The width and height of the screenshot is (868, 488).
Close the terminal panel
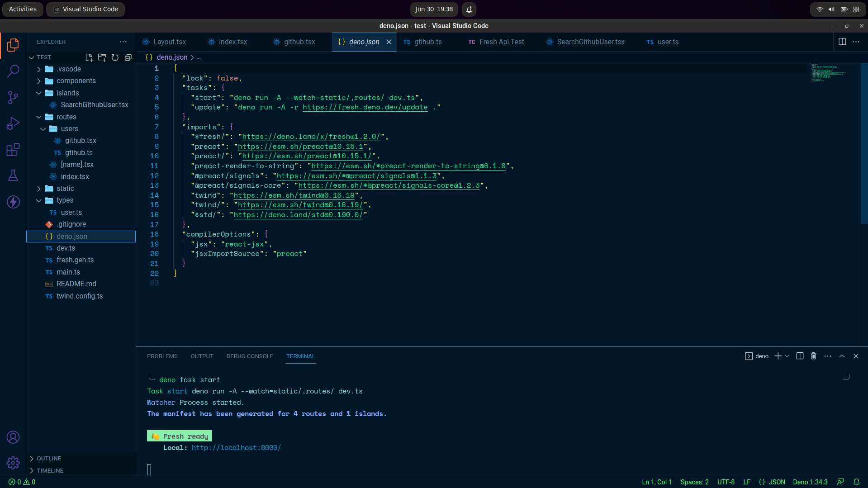(856, 356)
